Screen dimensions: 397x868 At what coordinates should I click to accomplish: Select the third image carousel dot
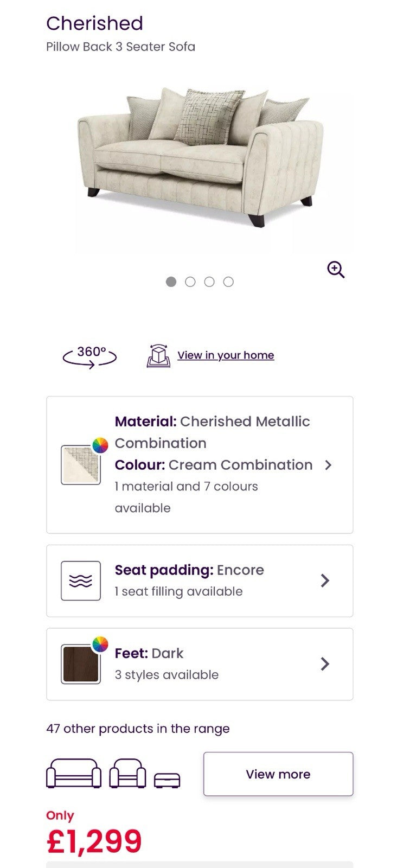[209, 282]
